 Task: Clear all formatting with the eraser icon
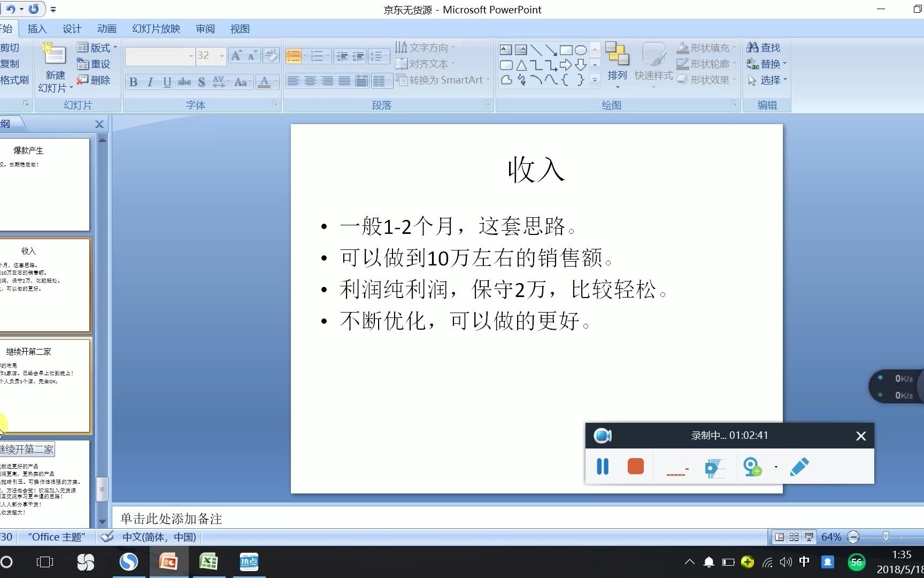pyautogui.click(x=271, y=55)
